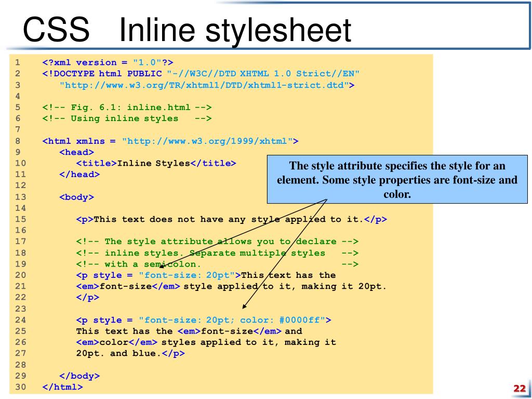The image size is (532, 399).
Task: Select the p style line containing color: #0000ff
Action: coord(204,320)
